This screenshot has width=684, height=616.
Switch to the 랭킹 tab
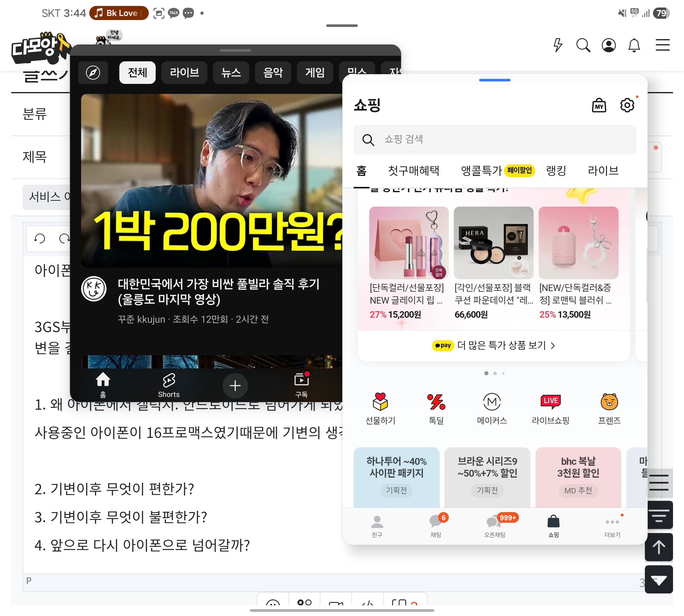pyautogui.click(x=556, y=171)
